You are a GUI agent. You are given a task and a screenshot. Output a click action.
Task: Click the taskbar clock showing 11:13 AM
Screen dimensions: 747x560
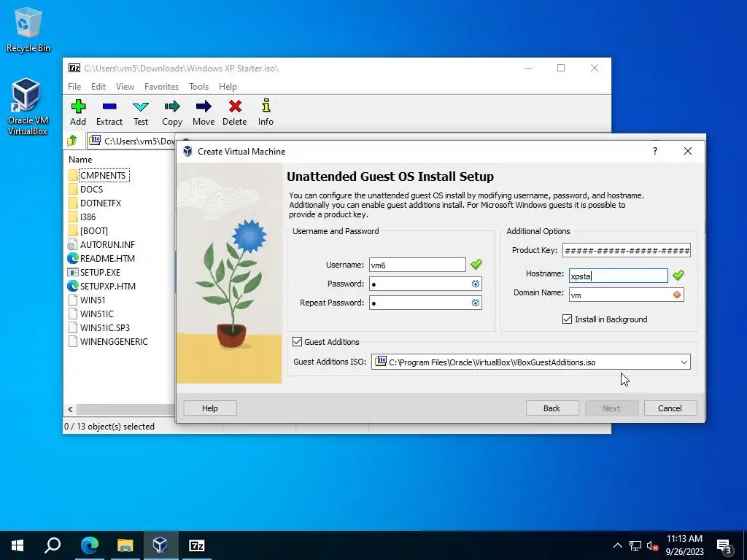point(684,545)
